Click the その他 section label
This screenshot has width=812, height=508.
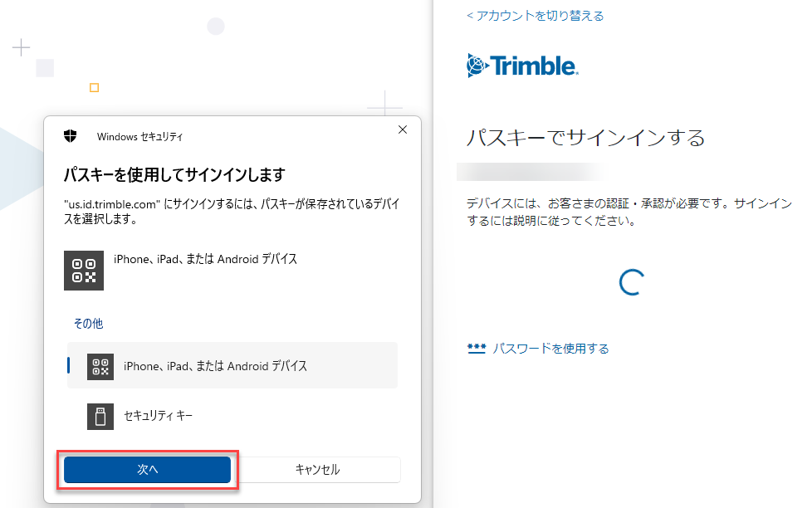[89, 324]
